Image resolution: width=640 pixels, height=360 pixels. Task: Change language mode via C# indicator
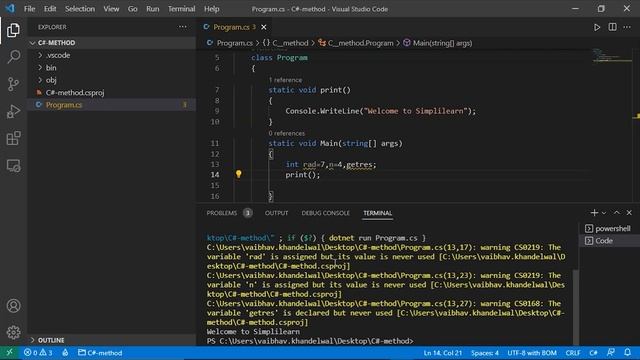[593, 353]
